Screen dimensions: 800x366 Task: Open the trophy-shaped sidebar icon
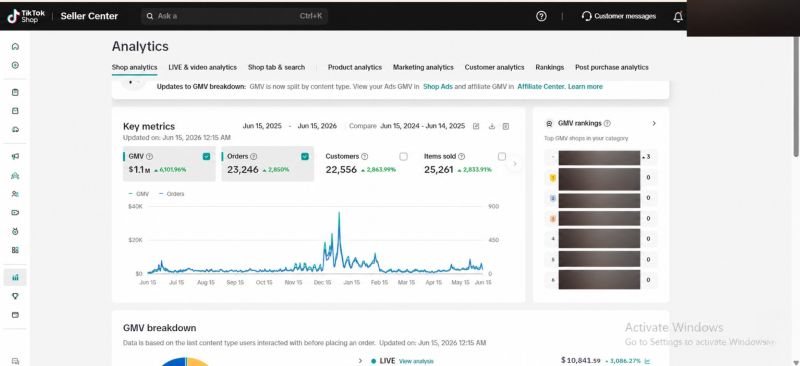(x=15, y=296)
